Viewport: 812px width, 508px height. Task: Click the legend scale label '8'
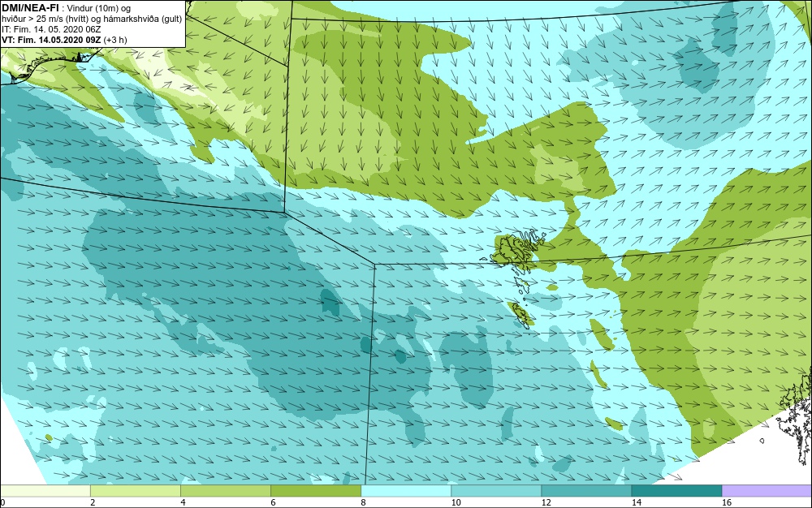pos(363,502)
